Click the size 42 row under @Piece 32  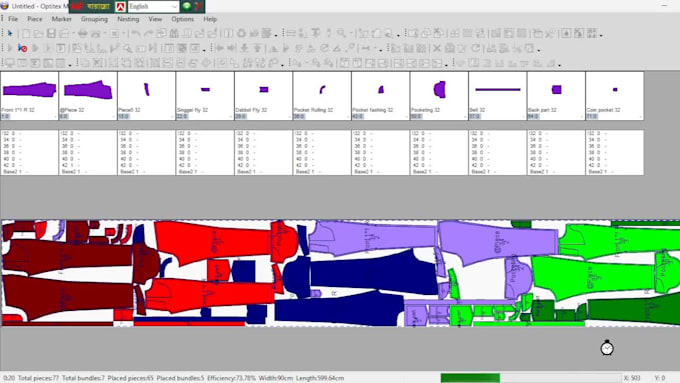pos(88,165)
